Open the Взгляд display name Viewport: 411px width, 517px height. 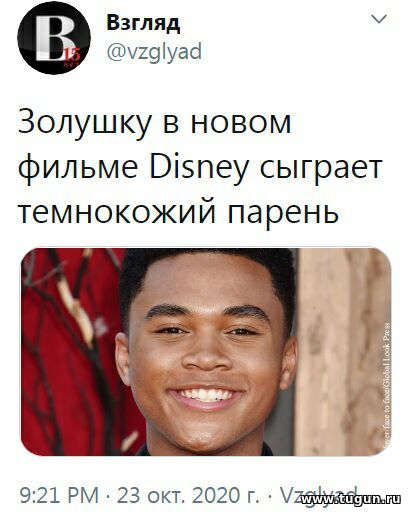point(143,23)
